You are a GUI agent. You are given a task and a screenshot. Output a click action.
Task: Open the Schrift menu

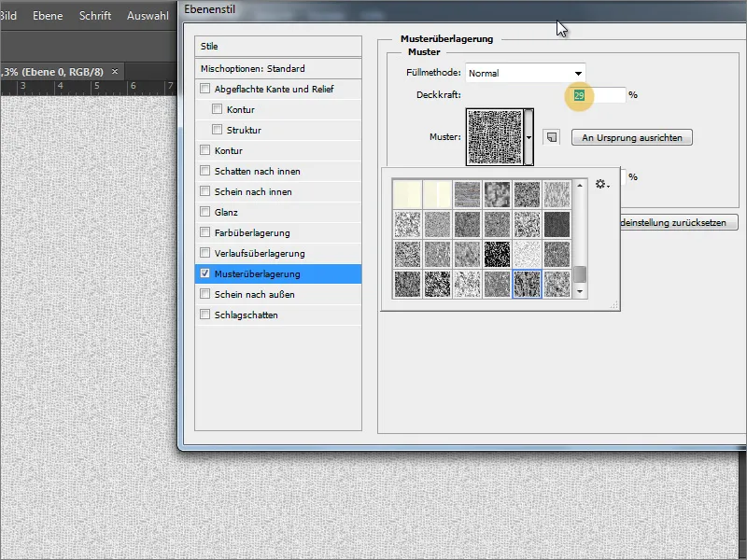[95, 16]
